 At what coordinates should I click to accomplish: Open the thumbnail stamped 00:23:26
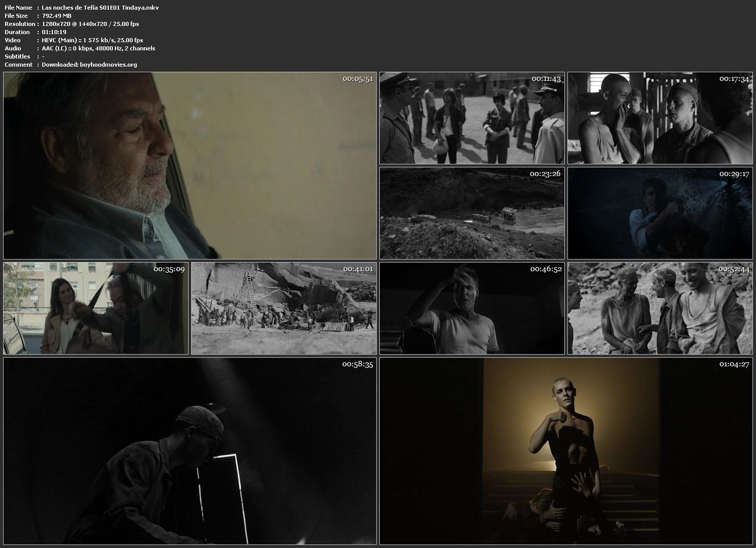point(472,213)
